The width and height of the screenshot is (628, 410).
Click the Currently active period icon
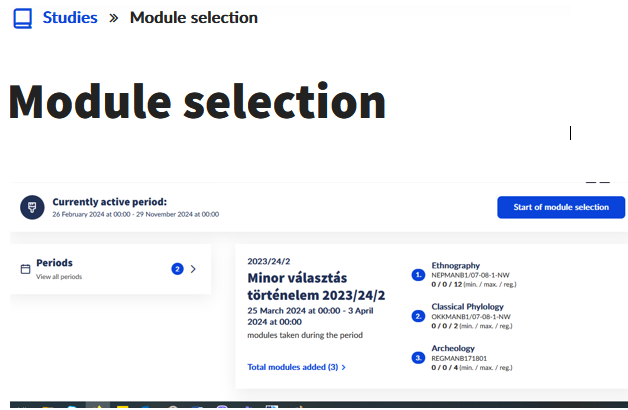point(32,207)
